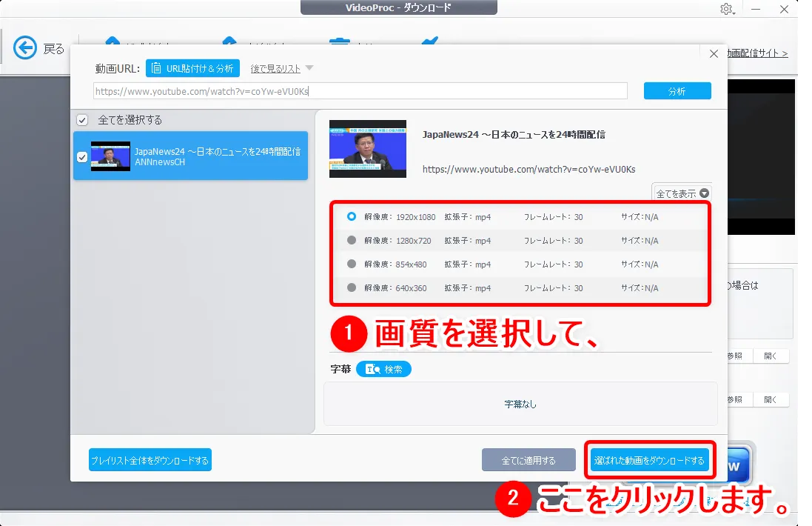Click 選ばれた動画をダウンロードする button
The height and width of the screenshot is (526, 812).
coord(649,460)
